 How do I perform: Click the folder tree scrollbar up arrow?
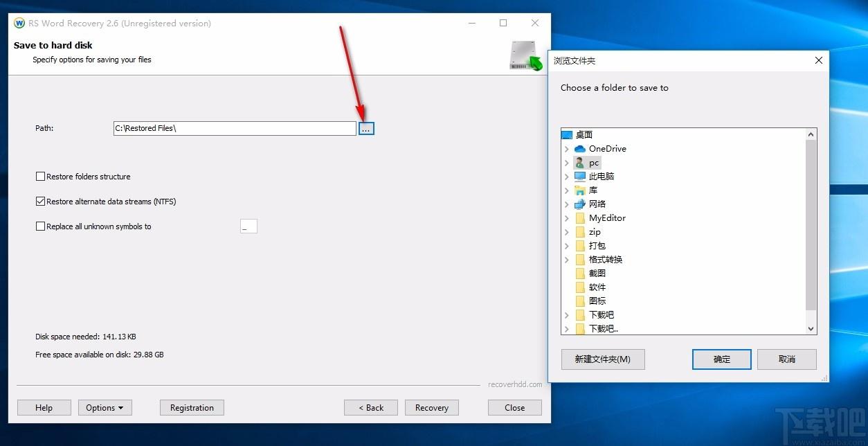click(811, 134)
